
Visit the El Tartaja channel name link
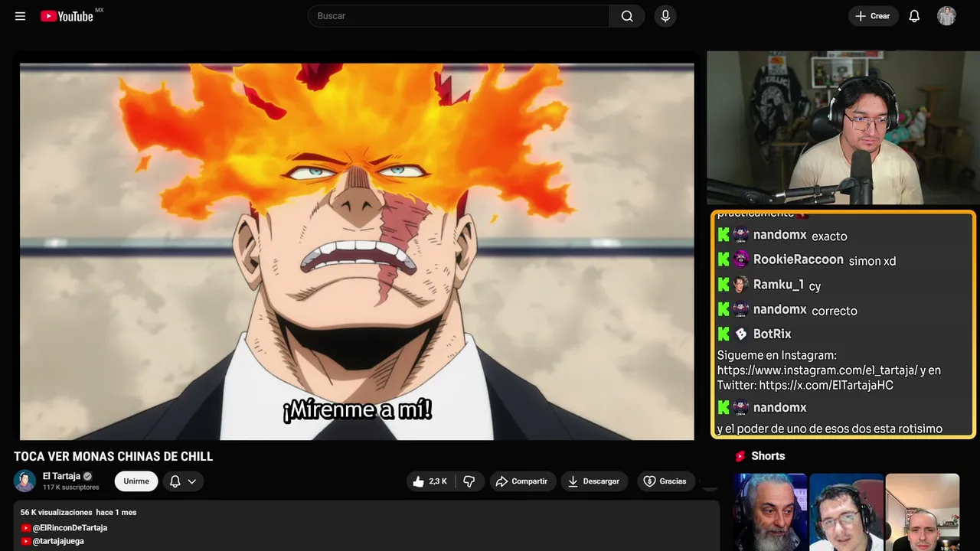pos(61,476)
